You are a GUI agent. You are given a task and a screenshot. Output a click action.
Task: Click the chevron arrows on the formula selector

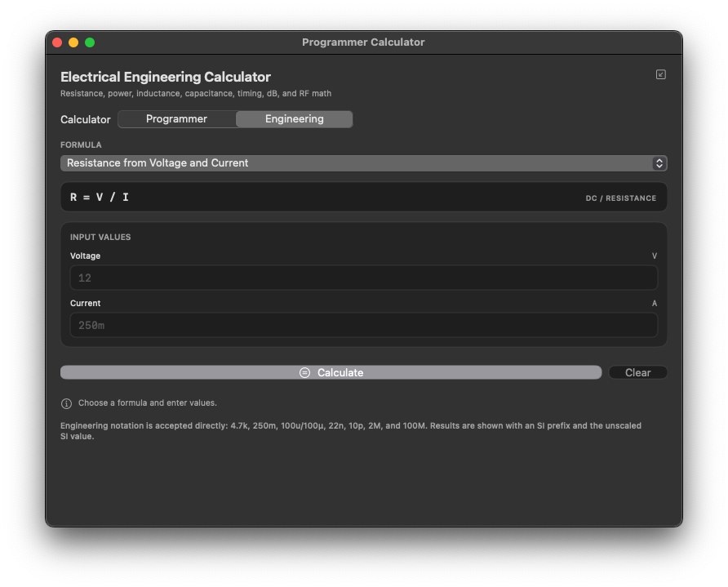click(659, 163)
